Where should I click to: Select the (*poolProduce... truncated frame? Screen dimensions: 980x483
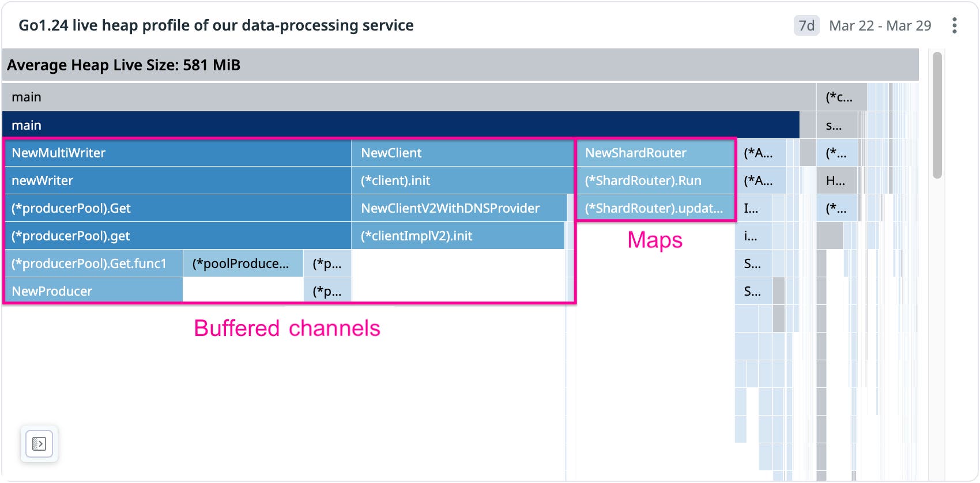pyautogui.click(x=243, y=263)
